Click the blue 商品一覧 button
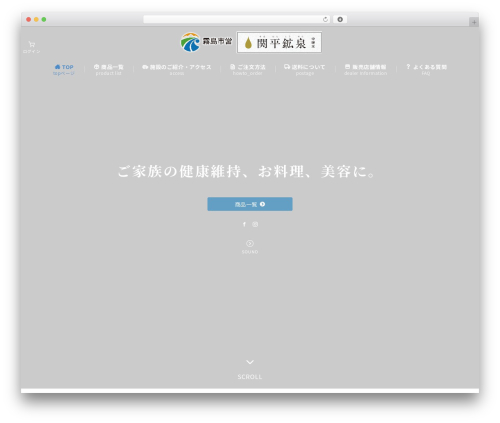Screen dimensions: 500x423 tap(250, 204)
